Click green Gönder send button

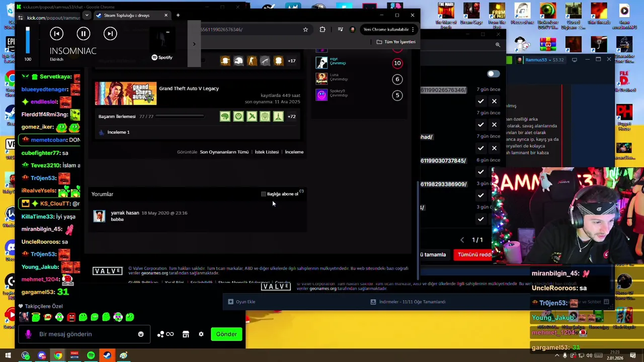coord(226,334)
